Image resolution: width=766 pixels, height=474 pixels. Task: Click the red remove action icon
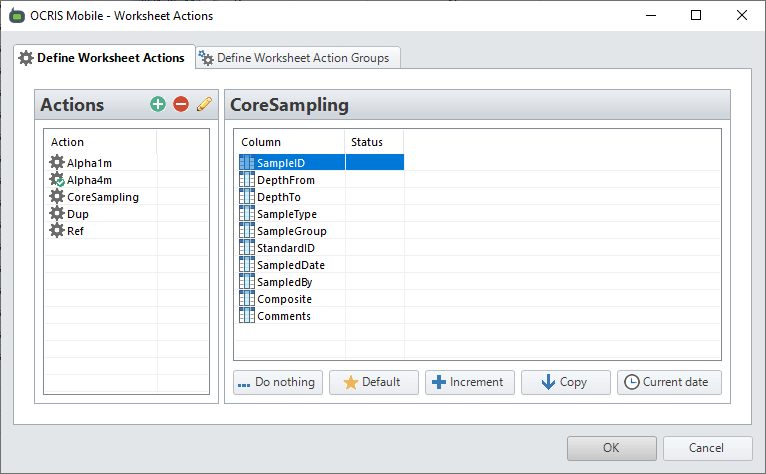(x=181, y=105)
